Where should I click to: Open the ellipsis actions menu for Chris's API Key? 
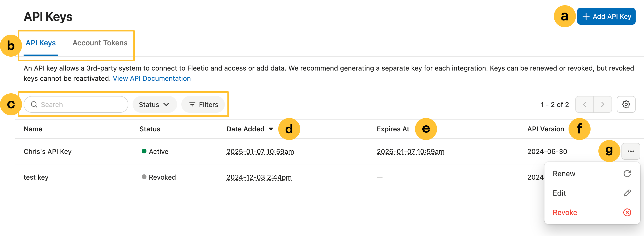(631, 151)
